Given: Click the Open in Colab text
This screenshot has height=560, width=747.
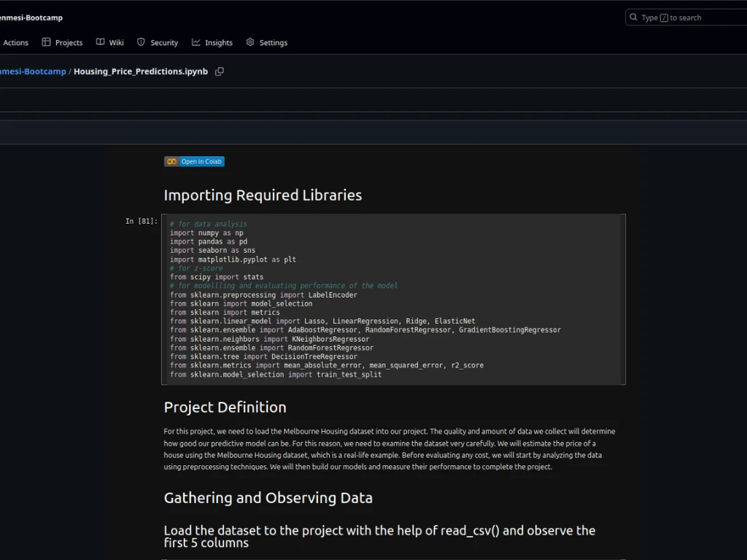Looking at the screenshot, I should click(201, 162).
